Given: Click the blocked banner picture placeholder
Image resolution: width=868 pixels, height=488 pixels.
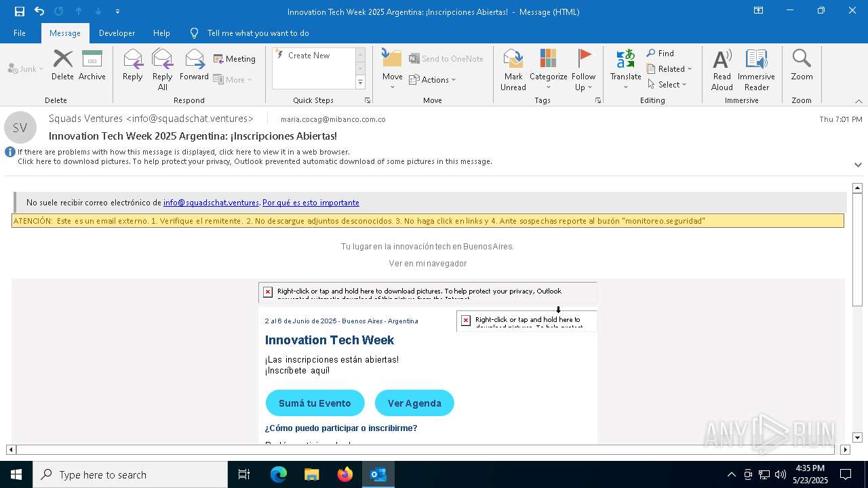Looking at the screenshot, I should (x=428, y=292).
